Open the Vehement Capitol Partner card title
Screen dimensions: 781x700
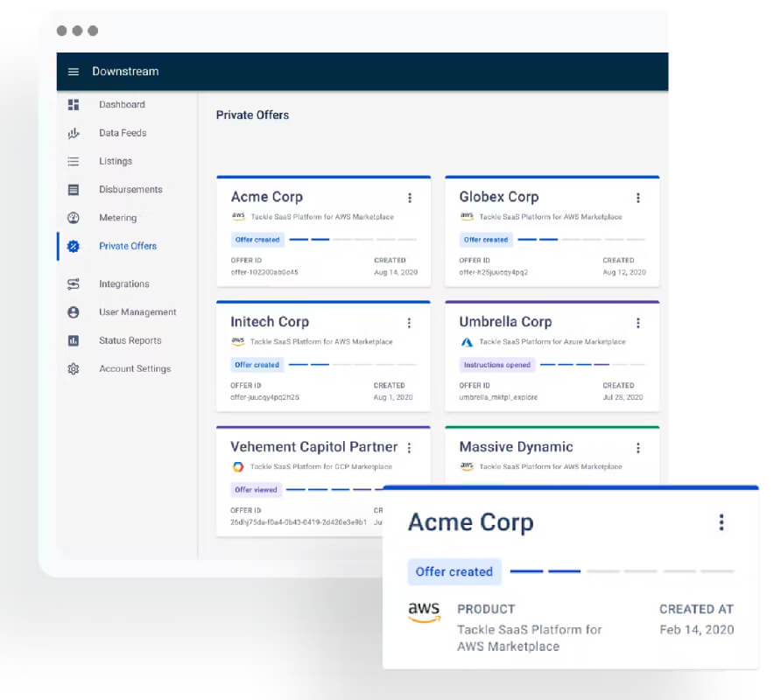pos(313,447)
